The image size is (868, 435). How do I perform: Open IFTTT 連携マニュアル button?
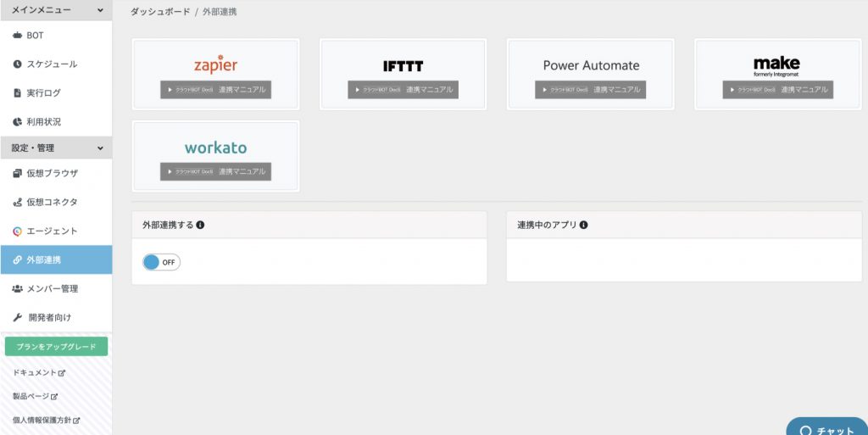click(403, 90)
